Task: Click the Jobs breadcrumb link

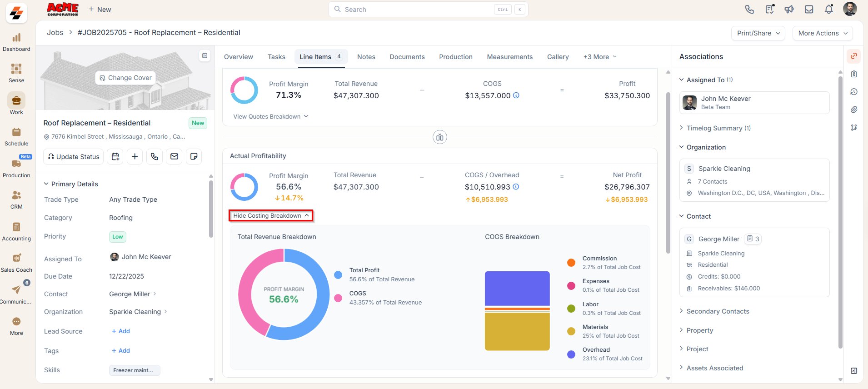Action: tap(55, 33)
